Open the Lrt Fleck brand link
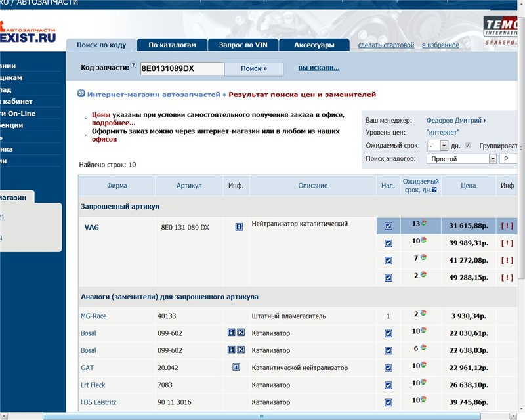This screenshot has width=525, height=420. (x=93, y=385)
